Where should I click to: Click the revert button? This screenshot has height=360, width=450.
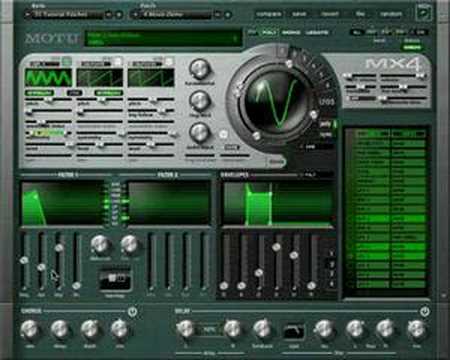point(330,14)
